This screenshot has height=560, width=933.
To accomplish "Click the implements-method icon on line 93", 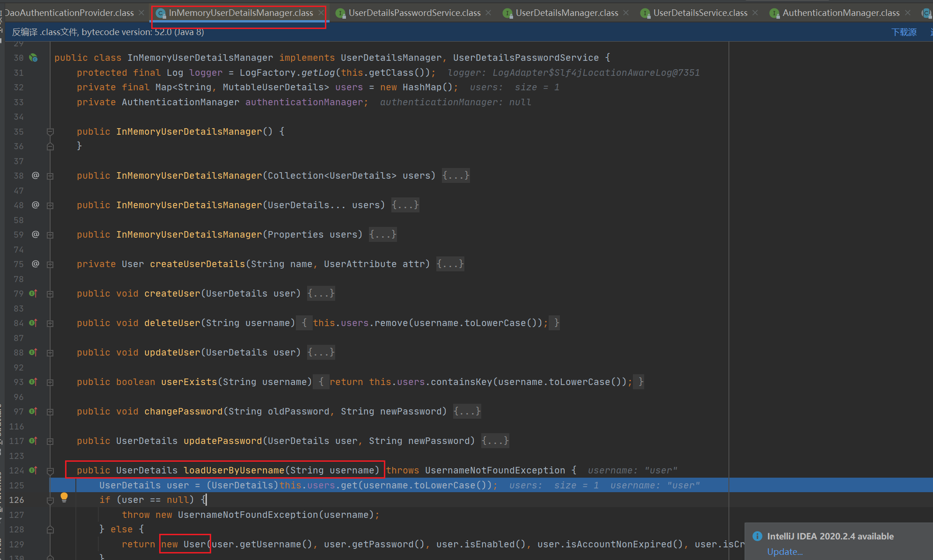I will [33, 382].
